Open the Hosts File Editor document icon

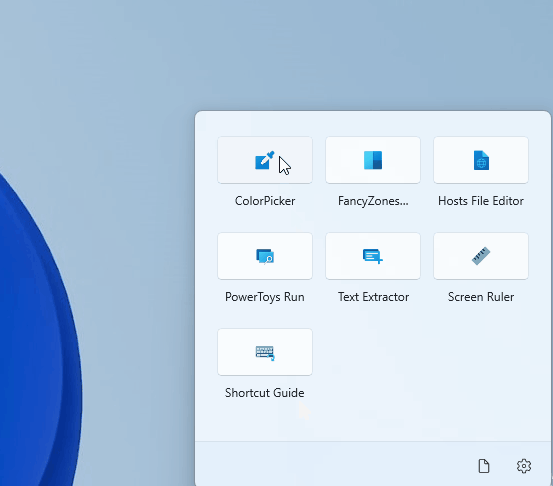[x=481, y=160]
